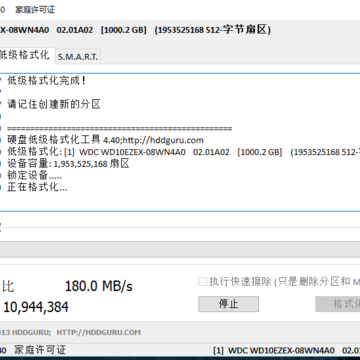Select log line 请记住创建新的分区
Screen dimensions: 360x360
[x=54, y=105]
